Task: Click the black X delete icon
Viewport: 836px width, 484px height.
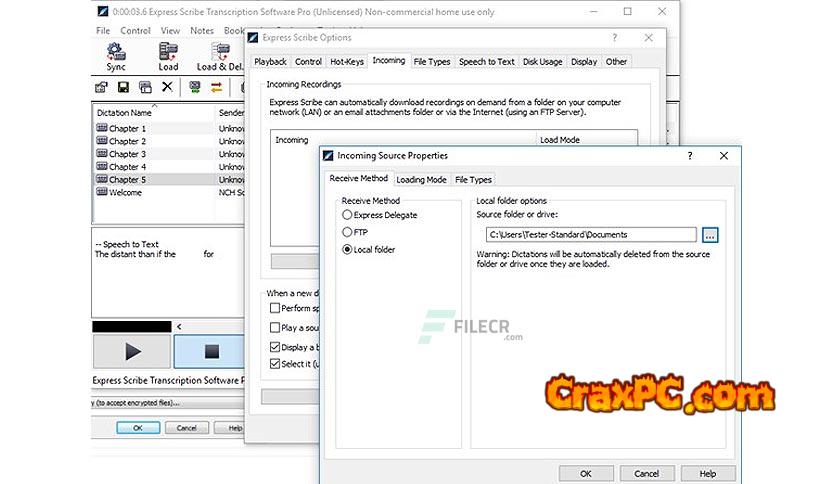Action: point(167,86)
